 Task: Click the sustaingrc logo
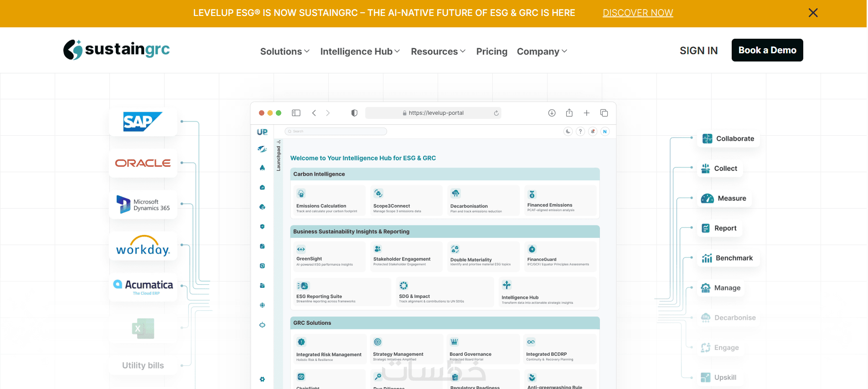point(117,50)
